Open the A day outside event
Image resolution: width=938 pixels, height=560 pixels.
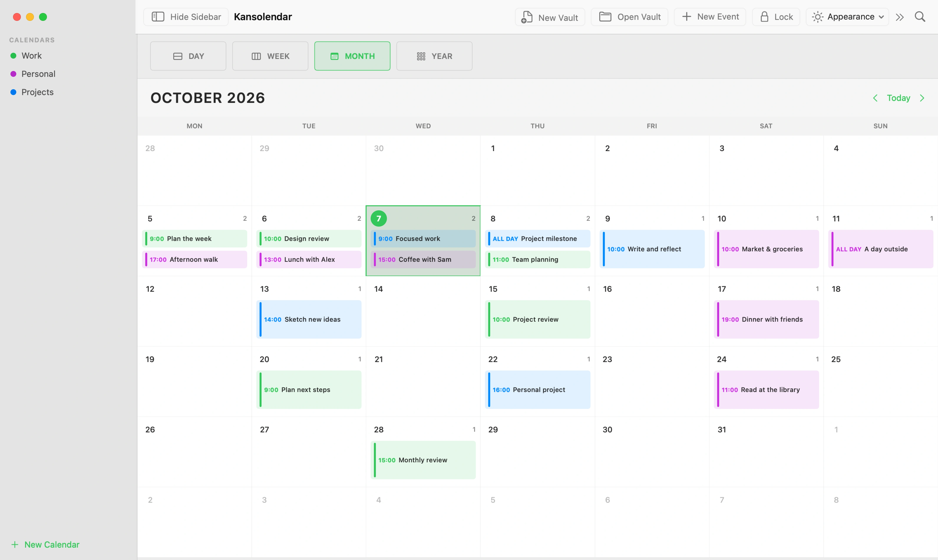(x=881, y=249)
